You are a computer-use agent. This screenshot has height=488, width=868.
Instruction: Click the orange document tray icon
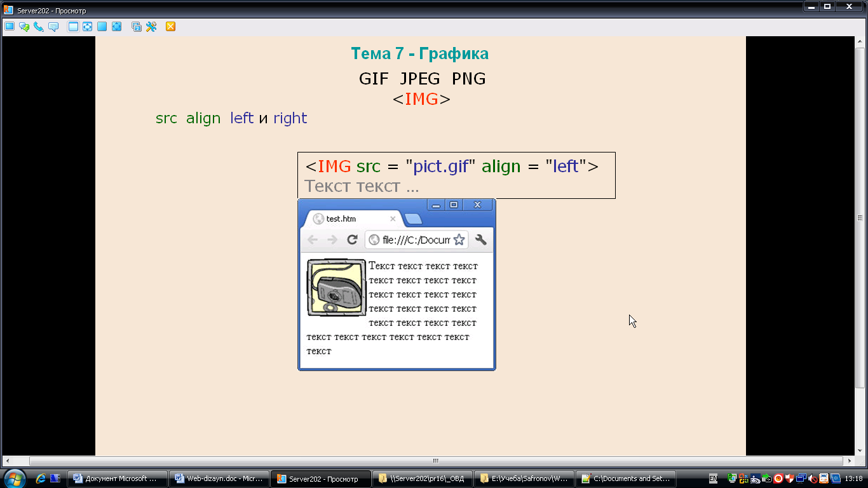coord(824,478)
